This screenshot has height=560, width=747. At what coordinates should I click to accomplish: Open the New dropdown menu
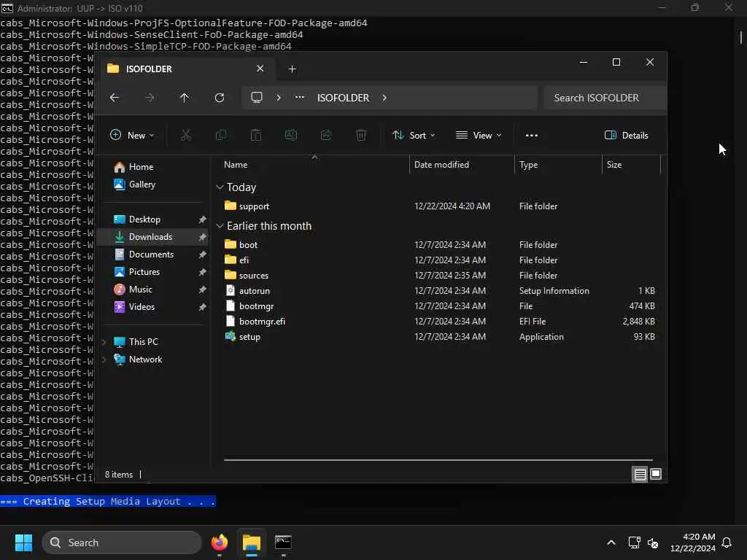click(x=132, y=135)
